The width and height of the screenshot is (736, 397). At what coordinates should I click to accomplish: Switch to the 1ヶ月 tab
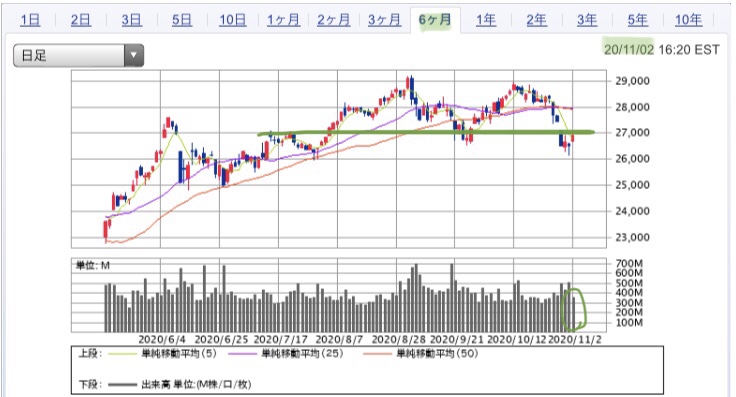pos(284,20)
